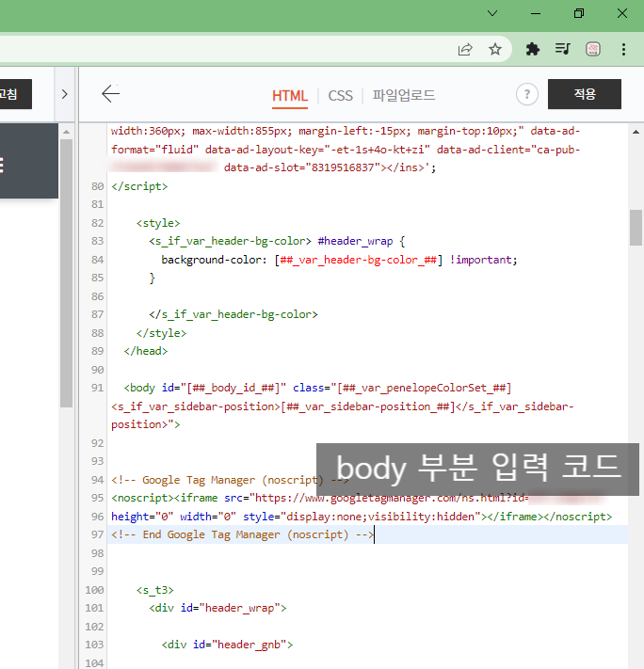Viewport: 644px width, 669px height.
Task: Click the <style> tag on line 82
Action: point(158,223)
